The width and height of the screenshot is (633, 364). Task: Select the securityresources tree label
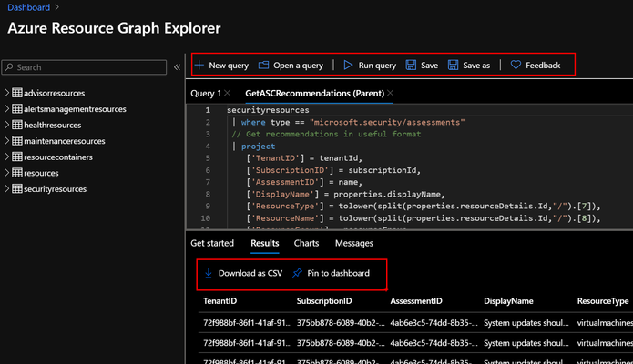tap(55, 189)
